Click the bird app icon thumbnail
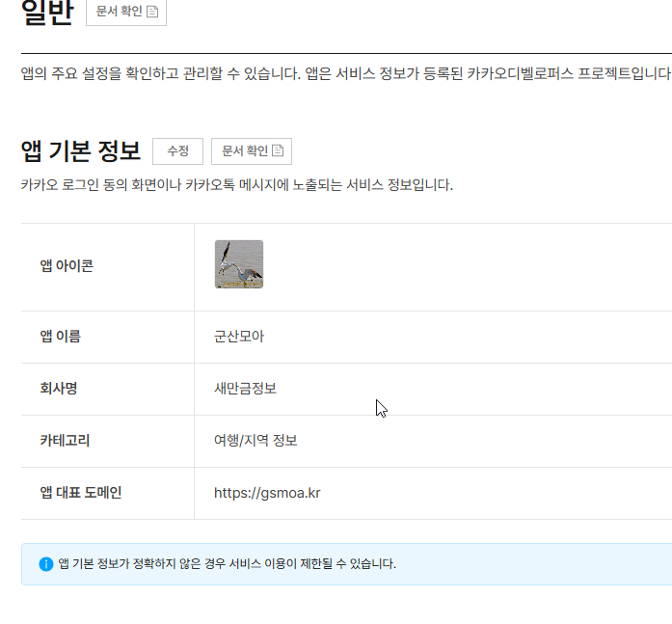 pos(238,264)
